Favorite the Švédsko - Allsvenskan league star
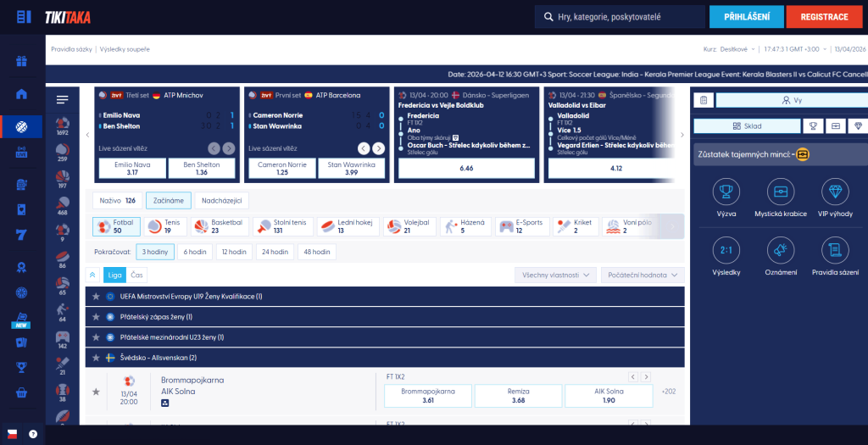The height and width of the screenshot is (445, 868). pyautogui.click(x=96, y=359)
